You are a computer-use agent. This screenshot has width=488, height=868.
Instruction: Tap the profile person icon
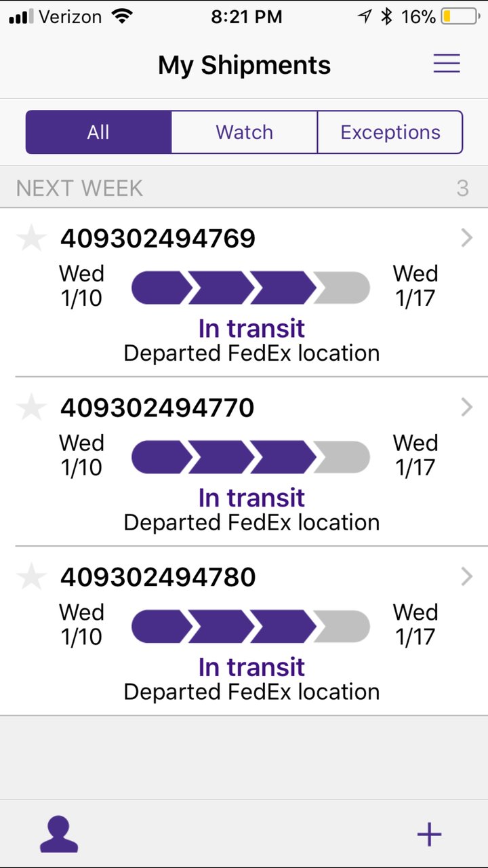[59, 834]
